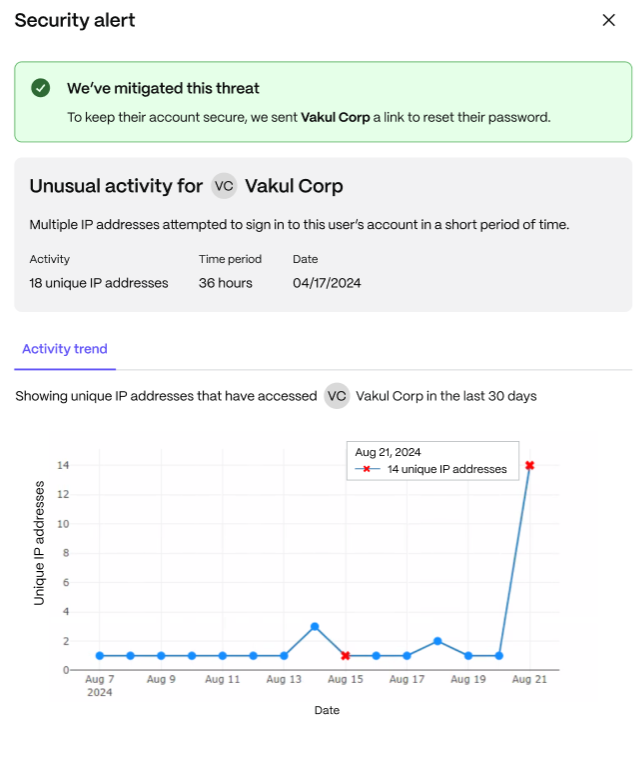Image resolution: width=641 pixels, height=773 pixels.
Task: Click the 36 hours time period value
Action: tap(225, 283)
